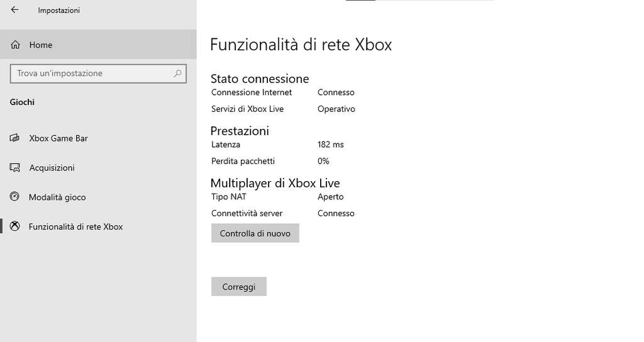644x342 pixels.
Task: Click the Aperto NAT value
Action: pyautogui.click(x=331, y=197)
